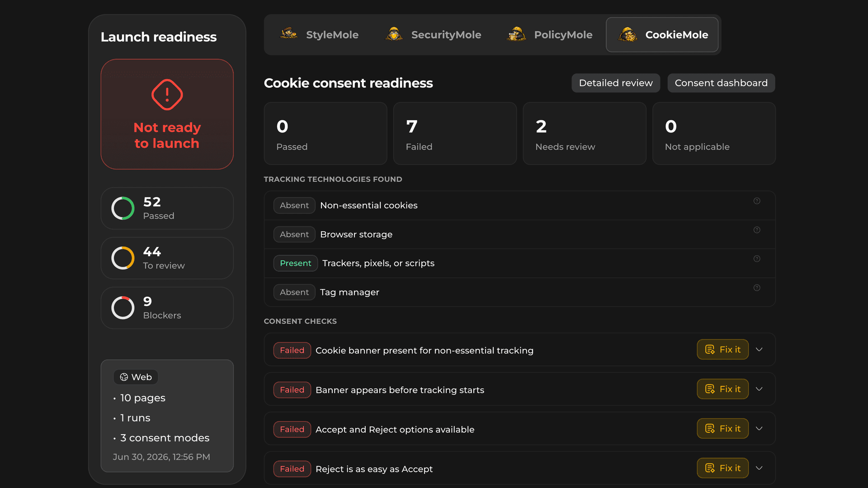The height and width of the screenshot is (488, 868).
Task: Click the 2 Needs review summary card
Action: [x=585, y=133]
